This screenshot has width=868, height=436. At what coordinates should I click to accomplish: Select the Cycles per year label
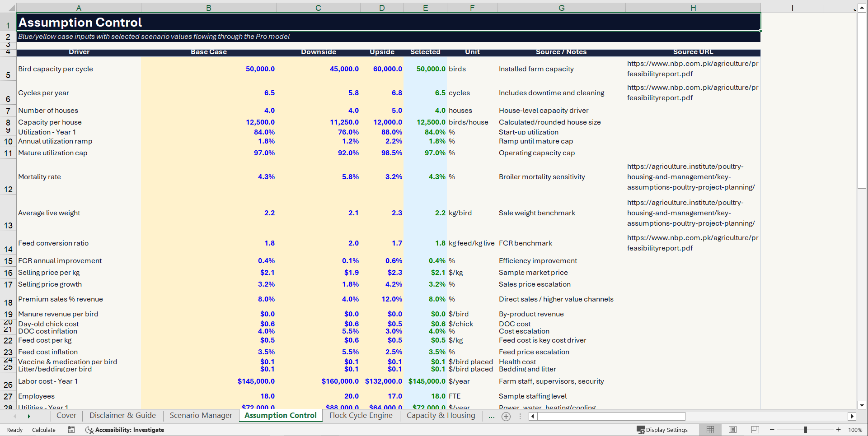(x=79, y=93)
